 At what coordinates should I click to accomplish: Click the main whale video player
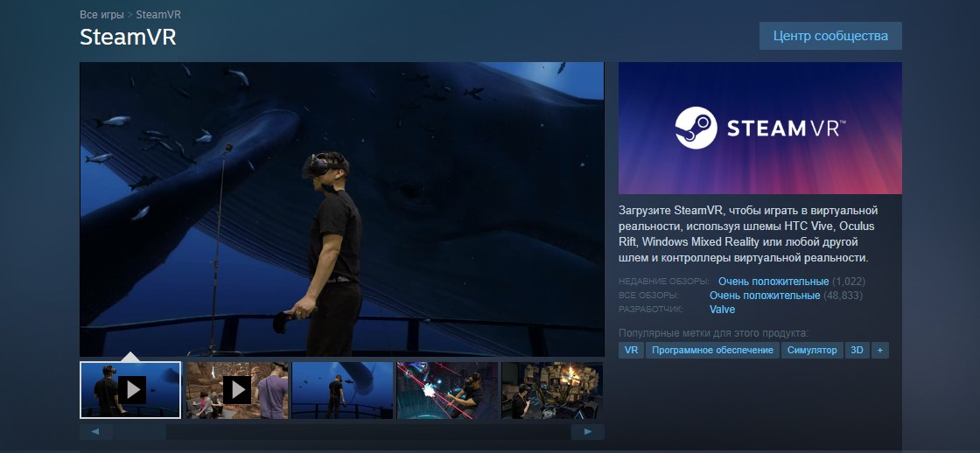pos(342,209)
